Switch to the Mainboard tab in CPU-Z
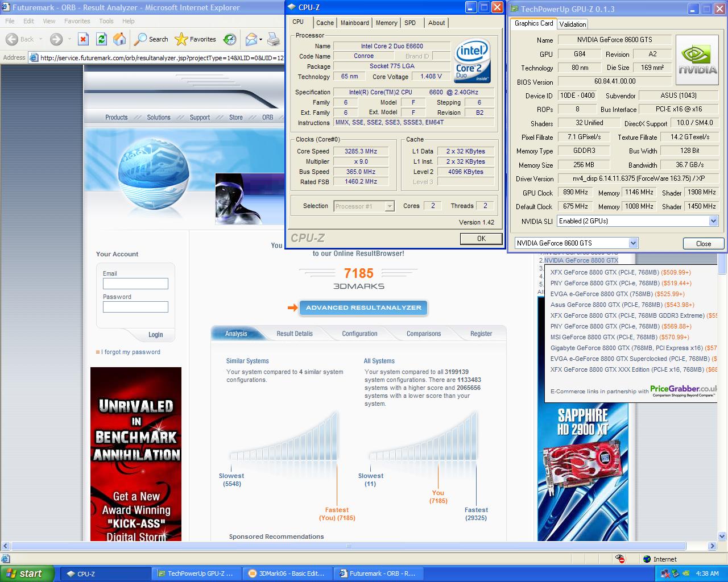Viewport: 728px width, 582px height. click(x=355, y=23)
